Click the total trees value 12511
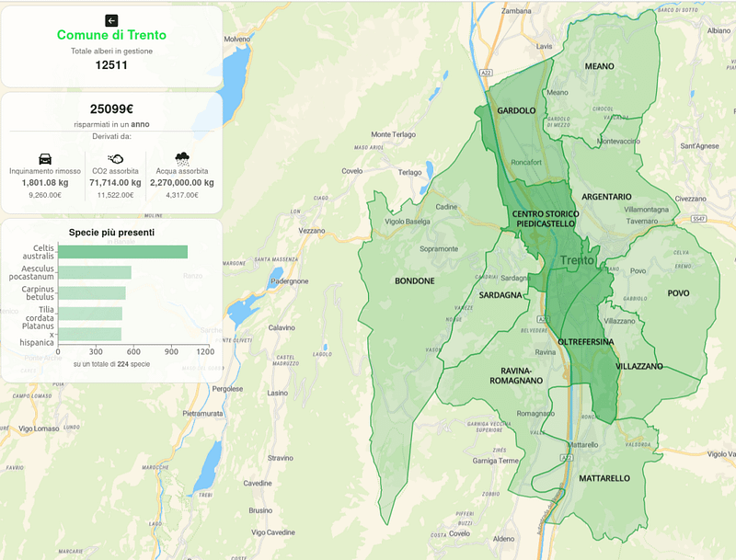The height and width of the screenshot is (560, 736). pos(111,65)
